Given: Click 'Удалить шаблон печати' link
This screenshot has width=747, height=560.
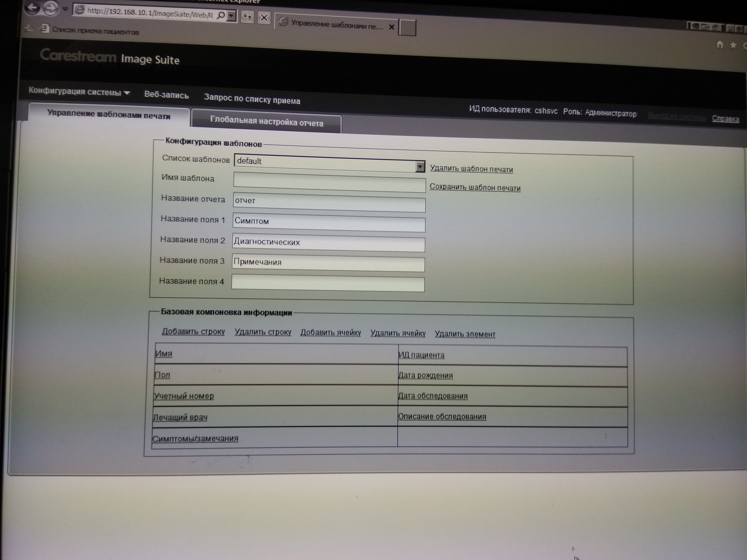Looking at the screenshot, I should click(471, 169).
